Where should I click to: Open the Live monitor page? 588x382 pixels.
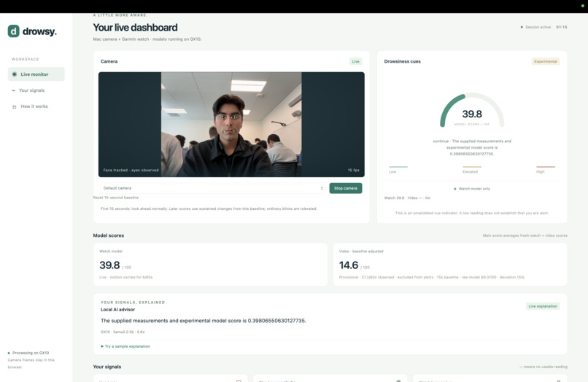click(x=36, y=74)
